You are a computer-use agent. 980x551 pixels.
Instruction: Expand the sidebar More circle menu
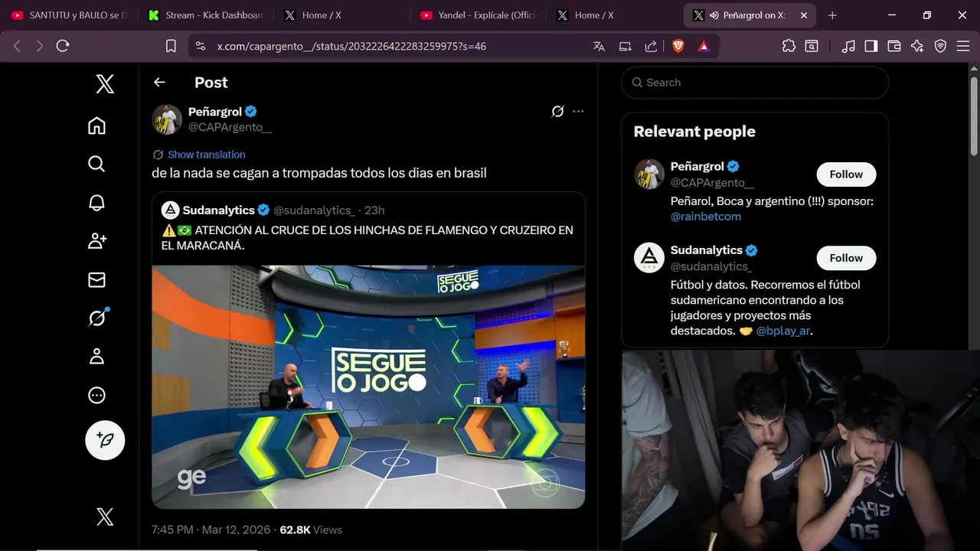point(96,395)
